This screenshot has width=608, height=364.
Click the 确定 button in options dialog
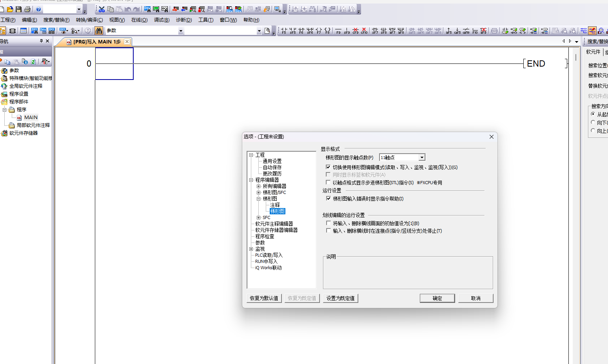pos(437,298)
